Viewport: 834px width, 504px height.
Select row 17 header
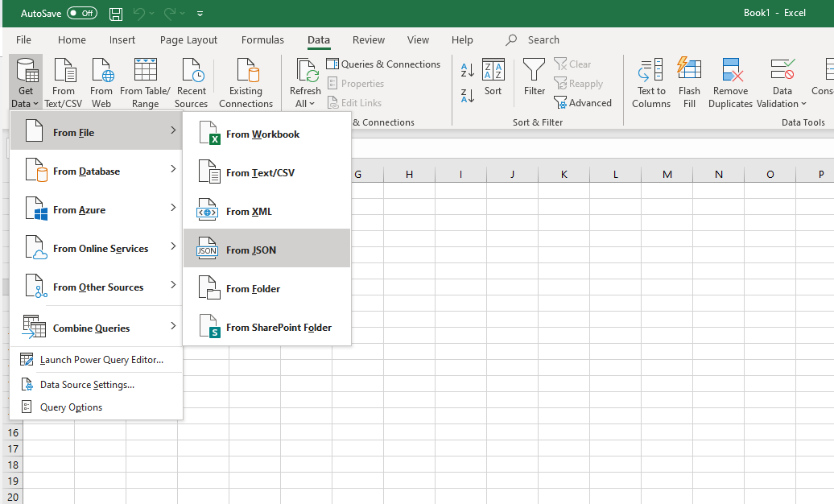[13, 448]
